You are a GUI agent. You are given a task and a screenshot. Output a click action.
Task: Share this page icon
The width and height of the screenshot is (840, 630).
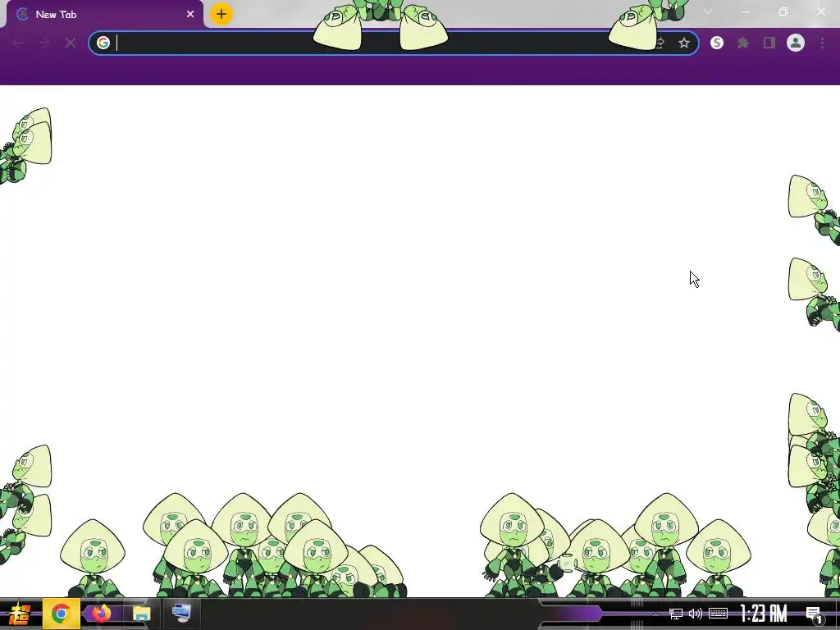point(660,43)
